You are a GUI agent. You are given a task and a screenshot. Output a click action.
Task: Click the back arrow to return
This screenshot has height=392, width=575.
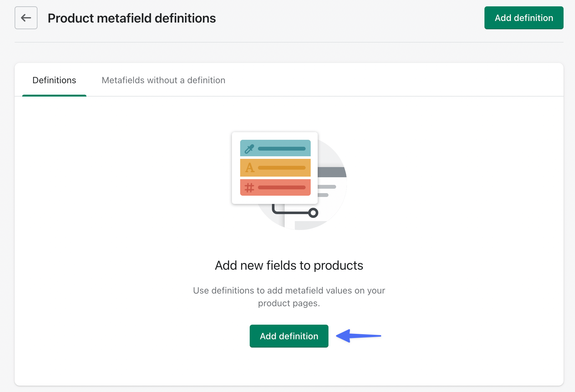(26, 18)
